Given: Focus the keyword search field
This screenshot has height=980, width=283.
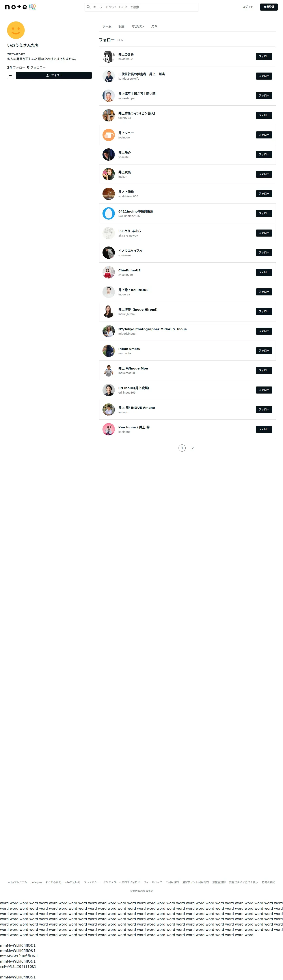Looking at the screenshot, I should [141, 7].
